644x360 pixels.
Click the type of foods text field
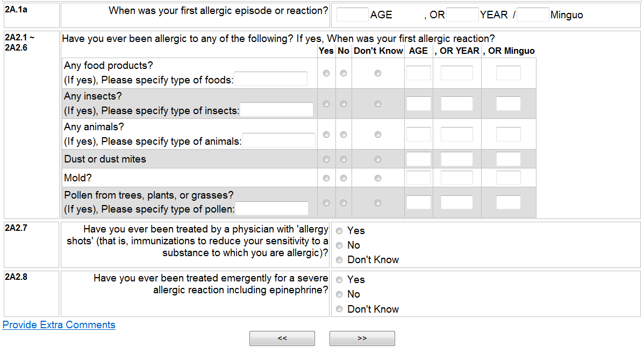pyautogui.click(x=271, y=80)
